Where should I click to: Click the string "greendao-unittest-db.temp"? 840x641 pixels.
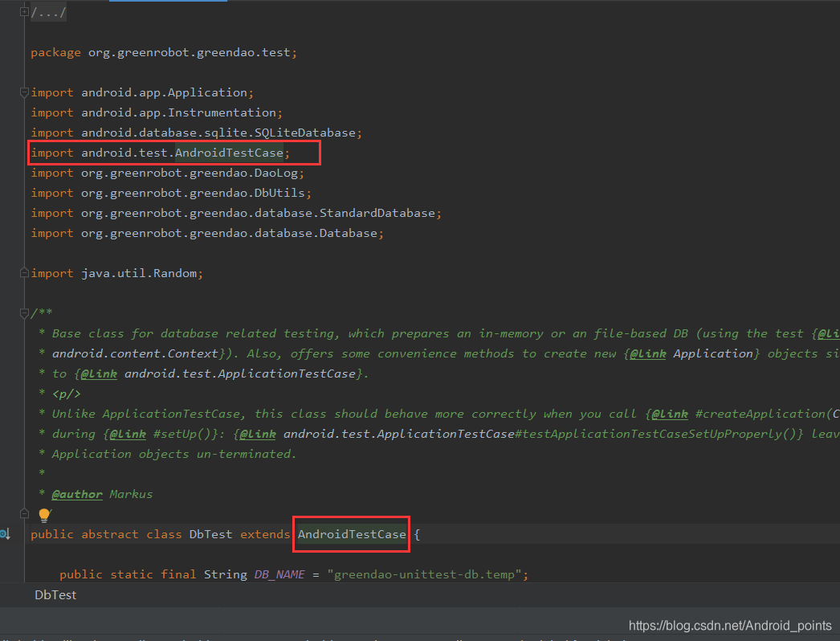(x=425, y=574)
